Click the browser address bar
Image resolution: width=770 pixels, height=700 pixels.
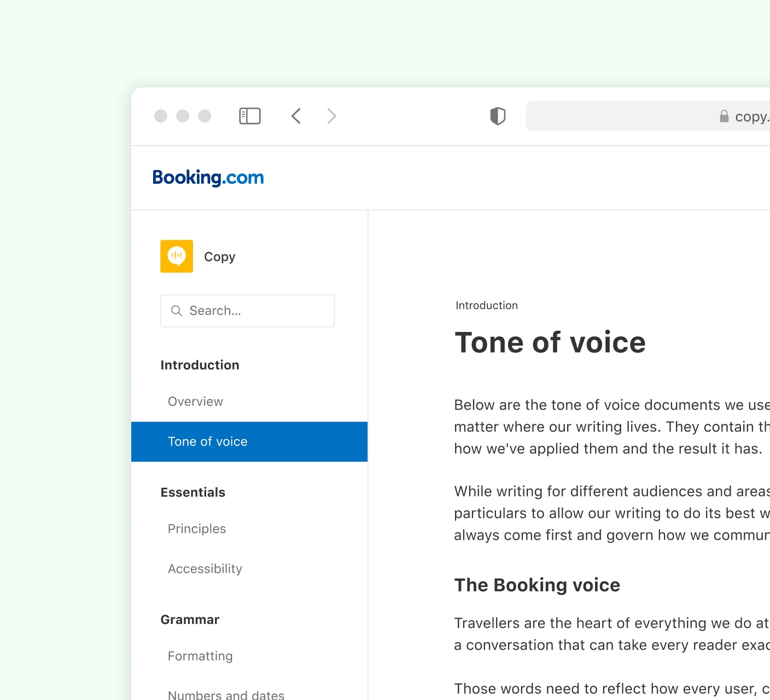point(648,116)
